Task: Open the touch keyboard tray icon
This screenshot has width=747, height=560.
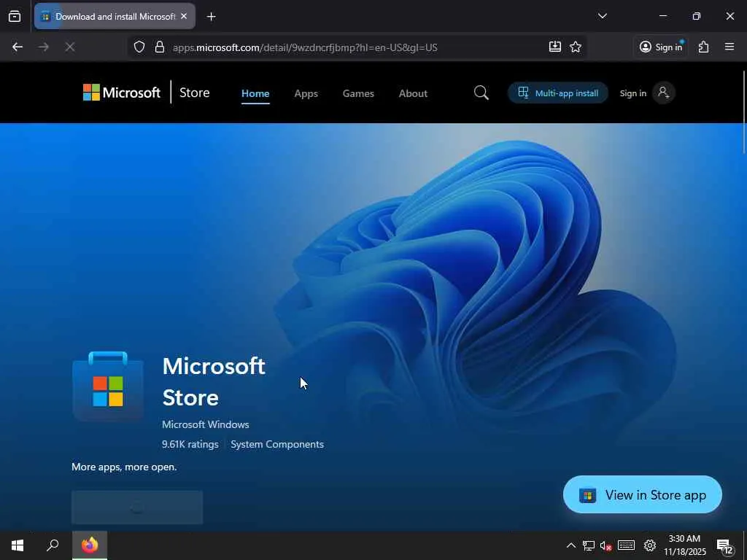Action: click(626, 545)
